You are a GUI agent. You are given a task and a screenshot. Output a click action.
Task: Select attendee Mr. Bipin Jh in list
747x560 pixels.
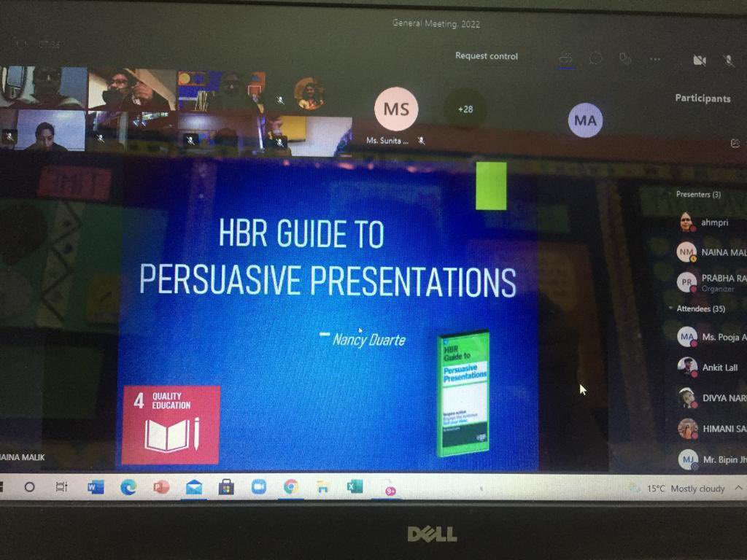point(711,459)
